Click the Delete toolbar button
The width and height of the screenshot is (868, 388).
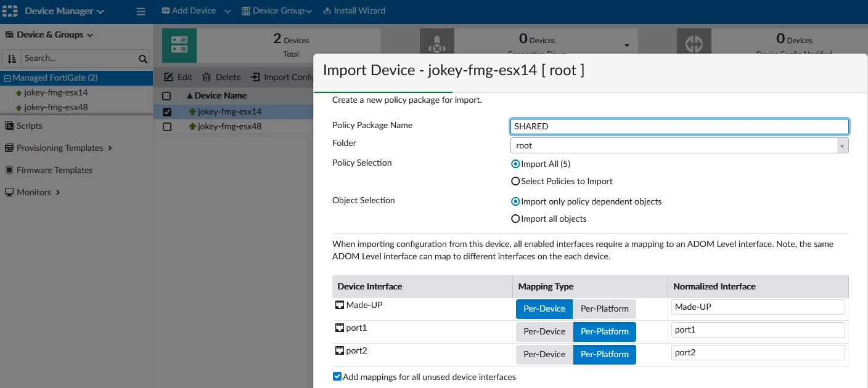click(x=222, y=77)
